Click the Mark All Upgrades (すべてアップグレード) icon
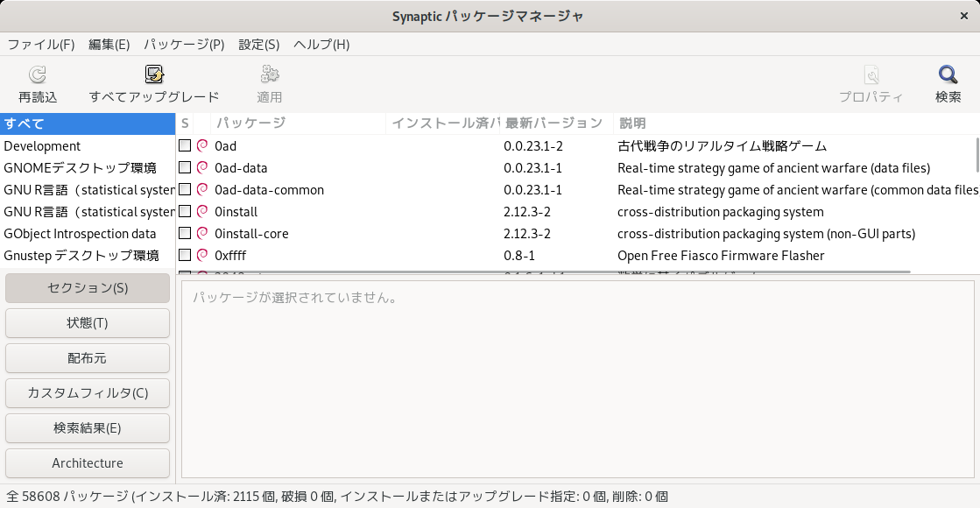 click(154, 75)
